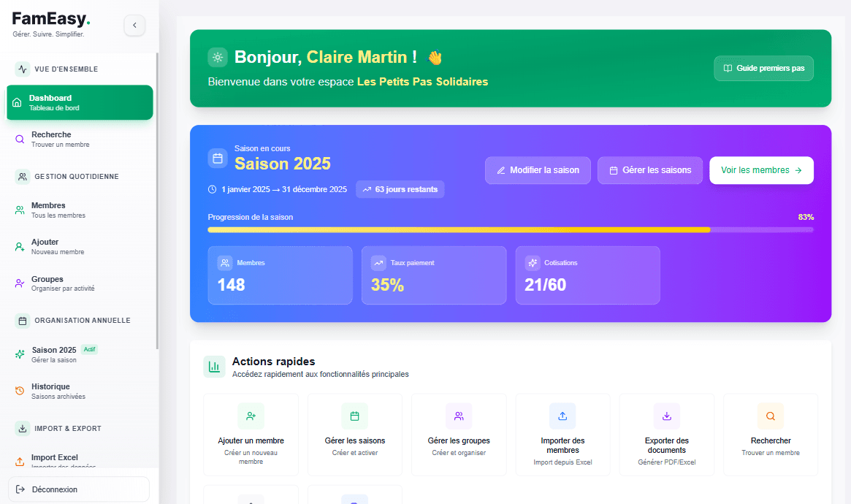This screenshot has width=851, height=504.
Task: Click the Voir les membres button
Action: click(761, 170)
